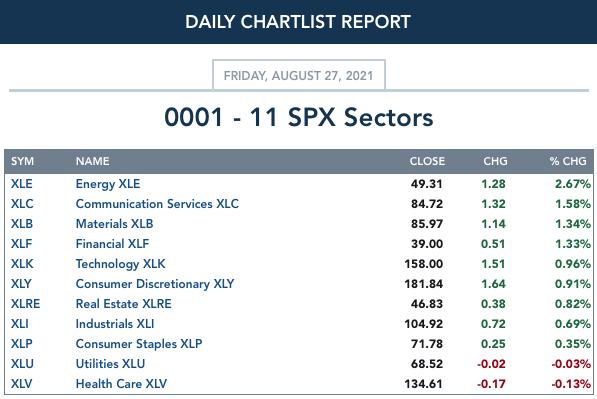The image size is (597, 399).
Task: Open Utilities XLU name link
Action: pos(110,364)
